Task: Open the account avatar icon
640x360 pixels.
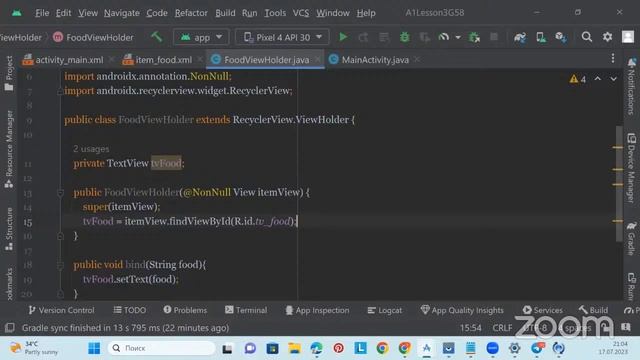Action: tap(628, 37)
